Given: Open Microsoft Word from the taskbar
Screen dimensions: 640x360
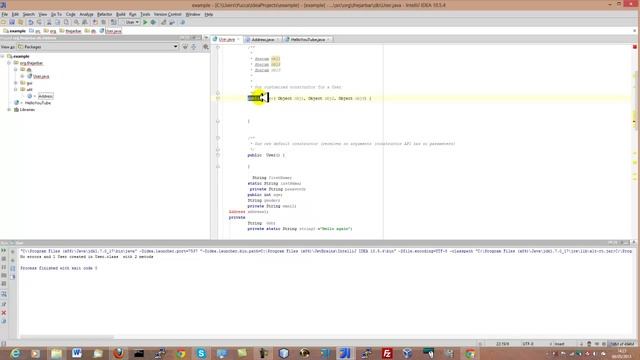Looking at the screenshot, I should [x=77, y=353].
